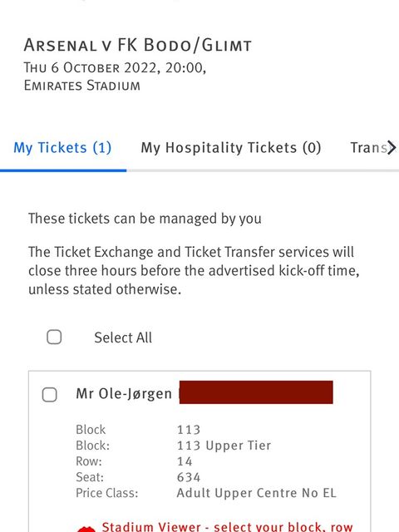Click the Select All label text
399x532 pixels.
click(x=123, y=337)
